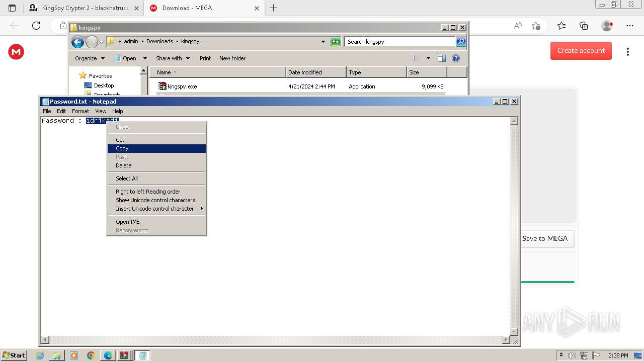Open Explorer recent pages dropdown arrow
The height and width of the screenshot is (362, 644).
coord(101,42)
